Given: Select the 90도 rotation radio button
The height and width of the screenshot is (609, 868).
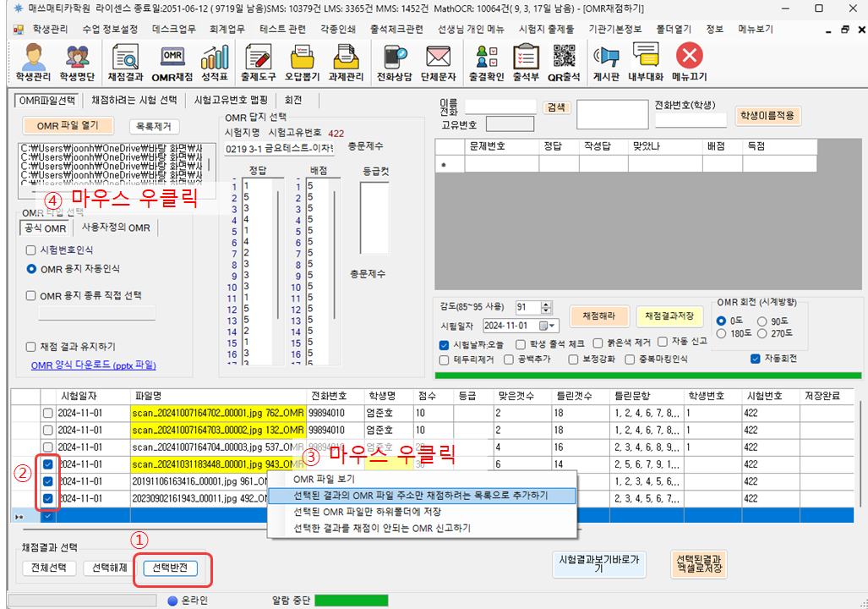Looking at the screenshot, I should pyautogui.click(x=762, y=321).
